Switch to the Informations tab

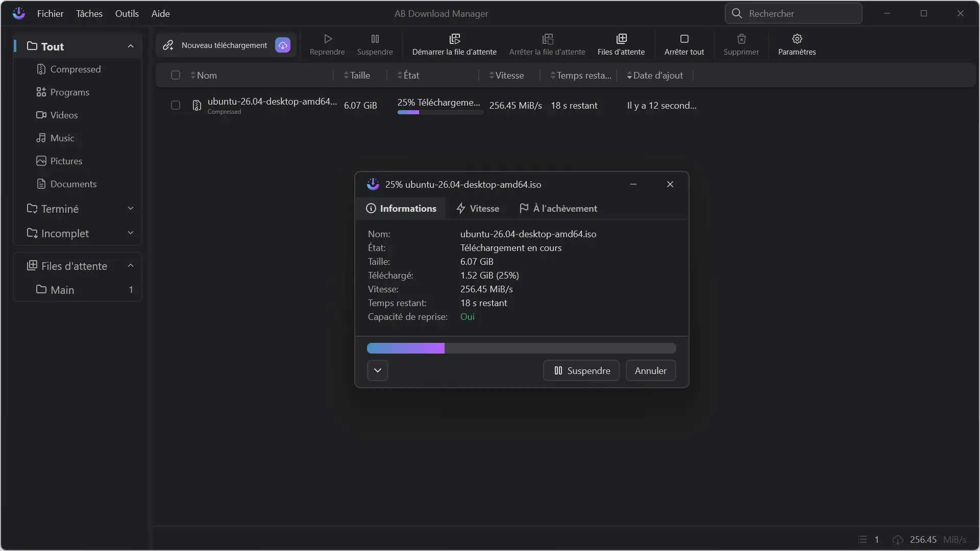[x=401, y=208]
